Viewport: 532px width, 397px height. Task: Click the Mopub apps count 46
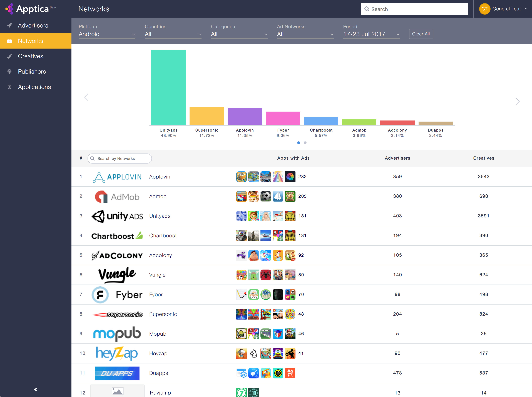pyautogui.click(x=301, y=334)
